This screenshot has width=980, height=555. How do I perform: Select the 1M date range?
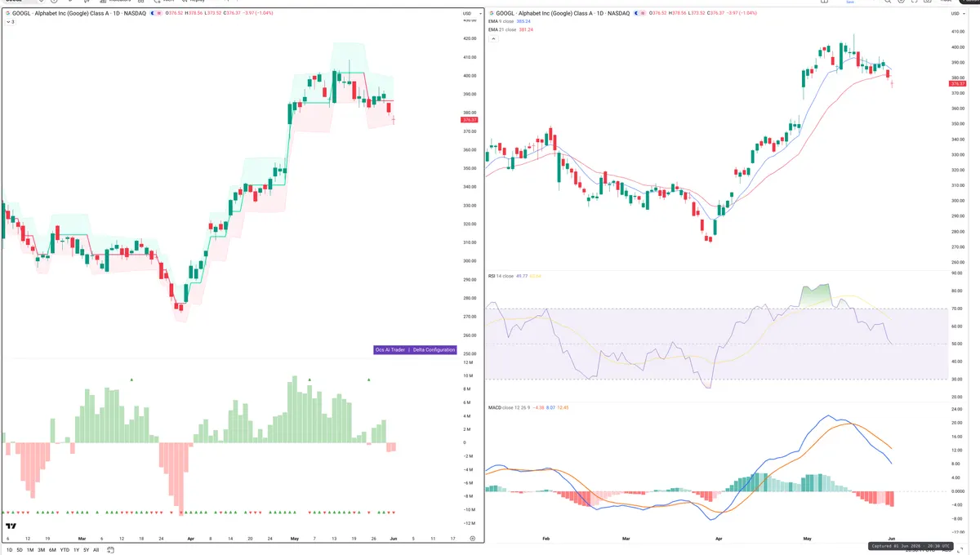coord(30,550)
